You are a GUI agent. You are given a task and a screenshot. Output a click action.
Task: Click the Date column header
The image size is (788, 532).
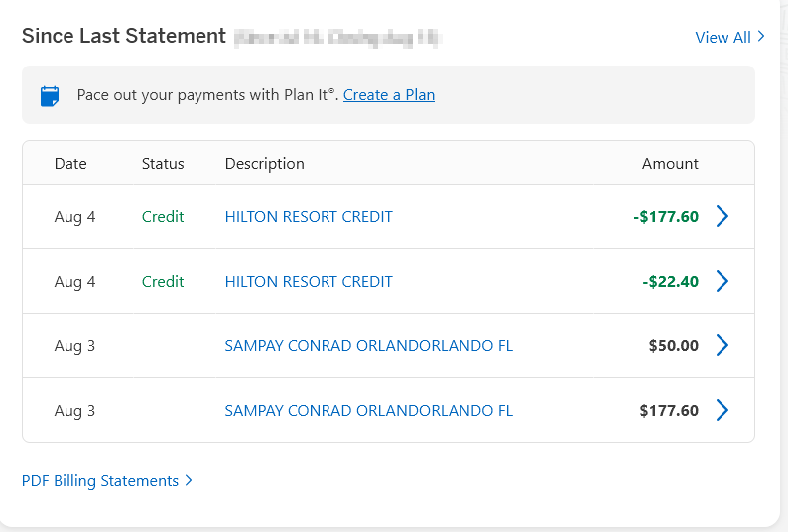(70, 164)
